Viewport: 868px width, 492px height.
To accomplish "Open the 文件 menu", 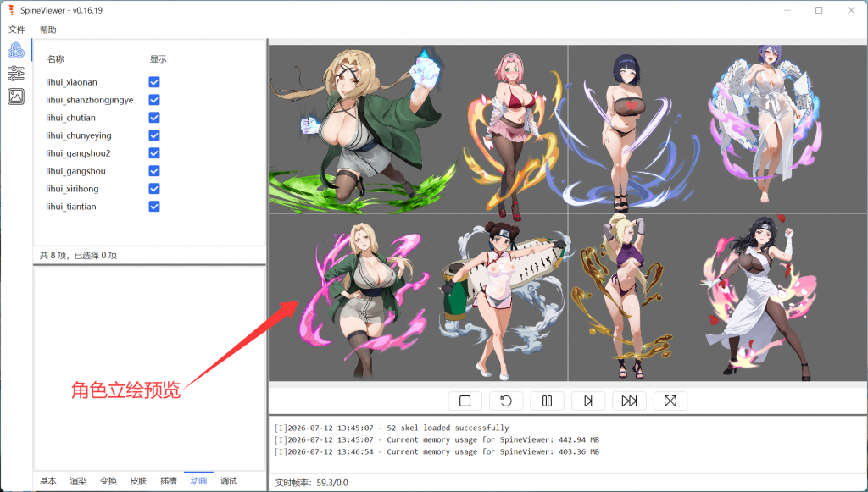I will [x=17, y=30].
